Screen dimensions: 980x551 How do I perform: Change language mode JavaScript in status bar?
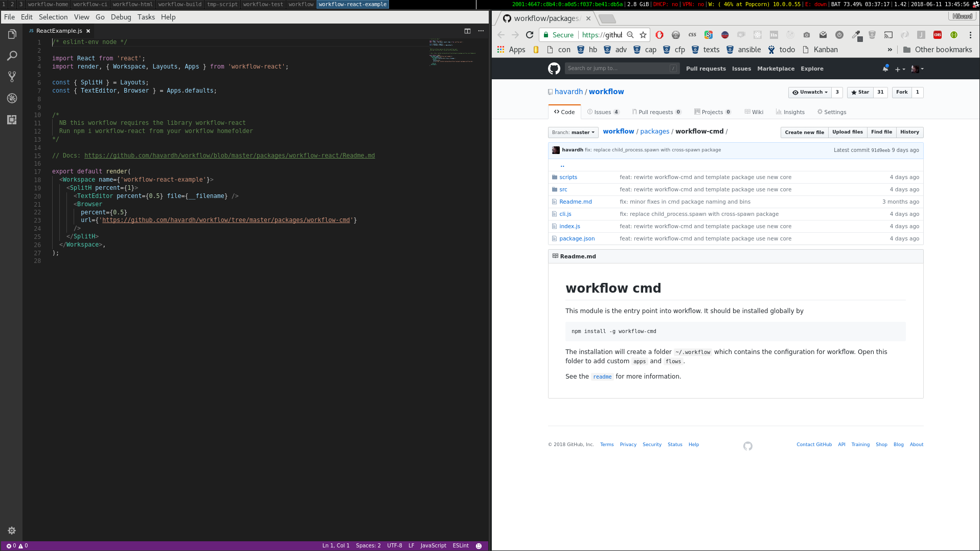(433, 546)
